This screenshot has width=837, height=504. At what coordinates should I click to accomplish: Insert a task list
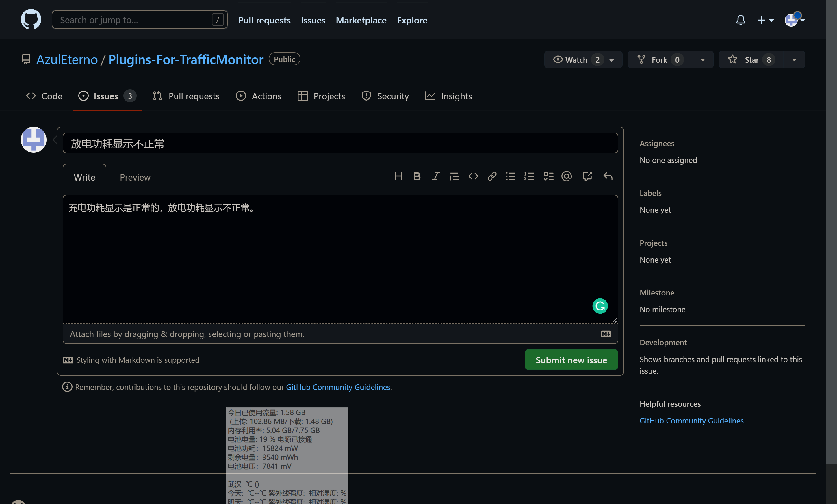pyautogui.click(x=548, y=176)
